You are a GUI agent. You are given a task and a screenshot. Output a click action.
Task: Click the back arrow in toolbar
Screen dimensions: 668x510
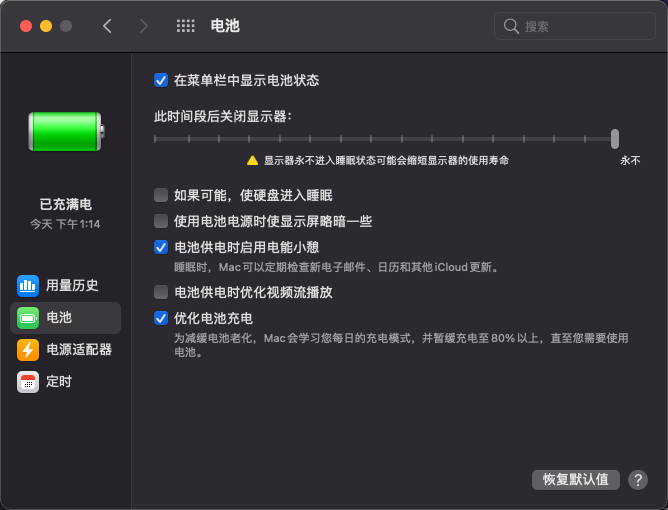coord(107,26)
